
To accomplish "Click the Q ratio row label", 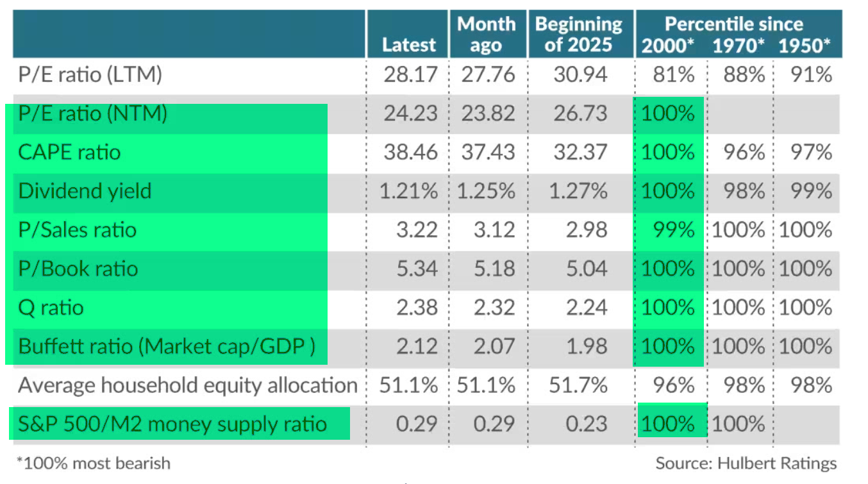I will coord(51,308).
